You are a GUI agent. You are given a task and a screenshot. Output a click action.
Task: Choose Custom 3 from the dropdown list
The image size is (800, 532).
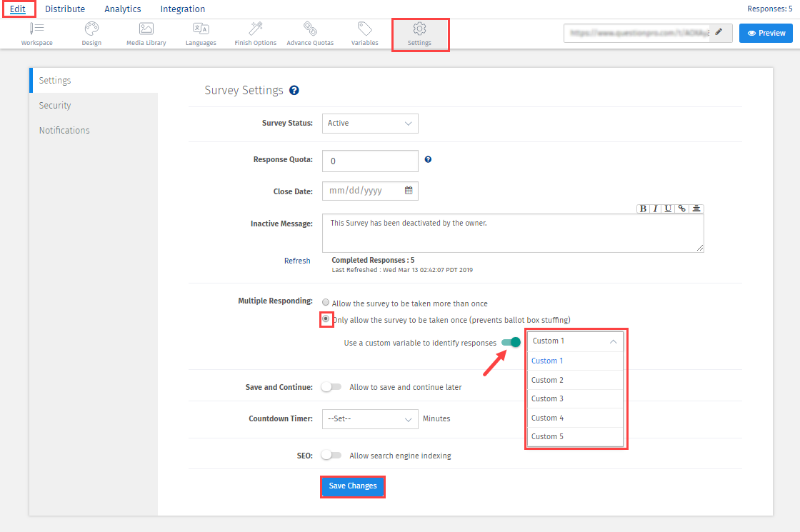548,398
